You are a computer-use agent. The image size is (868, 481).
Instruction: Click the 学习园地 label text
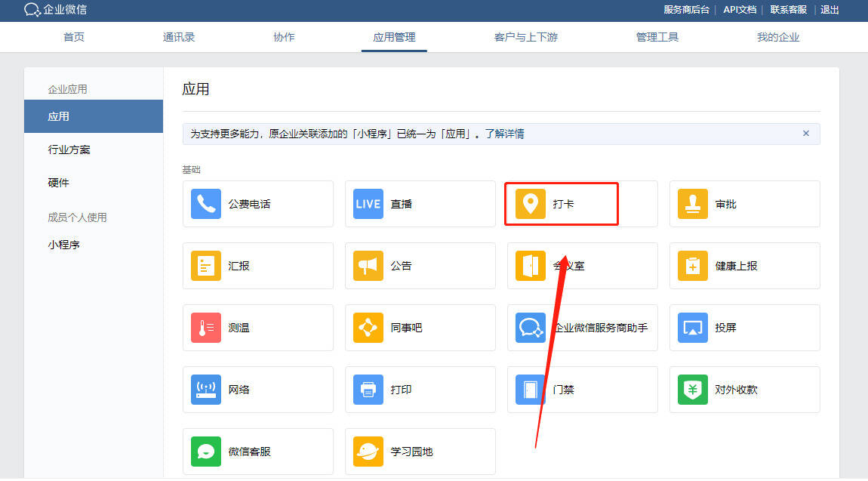[x=412, y=452]
